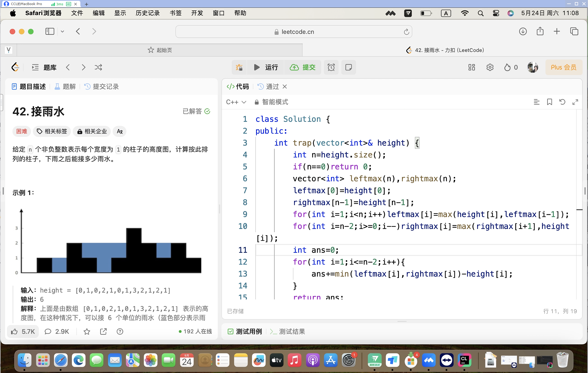This screenshot has height=373, width=588.
Task: Click the alarm timer icon
Action: (x=331, y=67)
